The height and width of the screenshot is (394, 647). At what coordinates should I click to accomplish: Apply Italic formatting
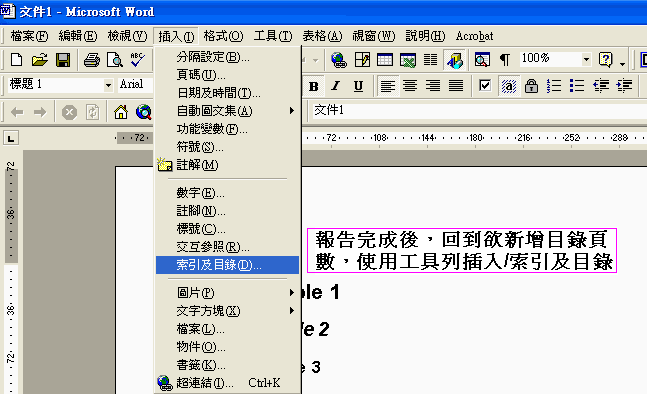point(336,86)
